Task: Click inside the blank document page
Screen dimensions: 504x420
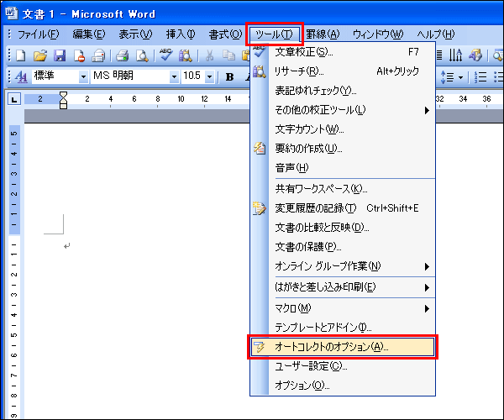Action: [x=139, y=270]
